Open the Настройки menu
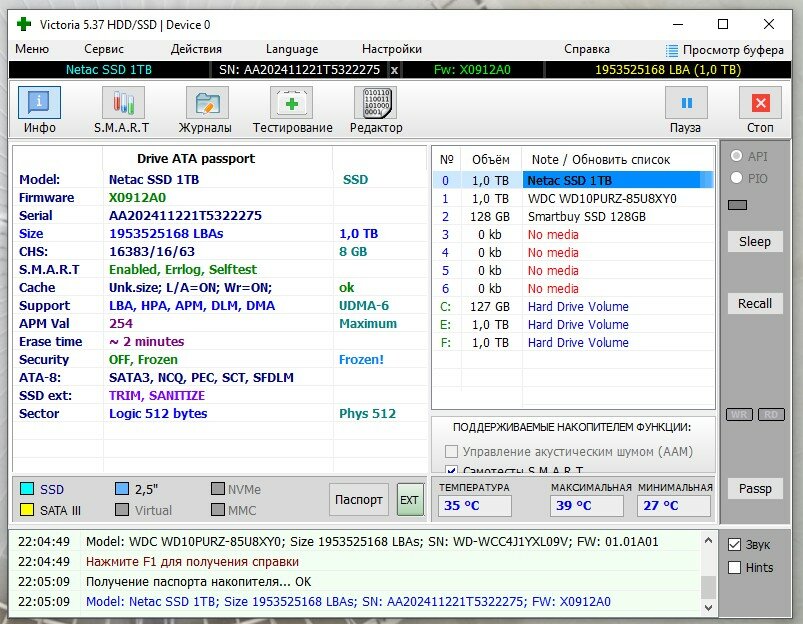The image size is (803, 624). click(392, 49)
